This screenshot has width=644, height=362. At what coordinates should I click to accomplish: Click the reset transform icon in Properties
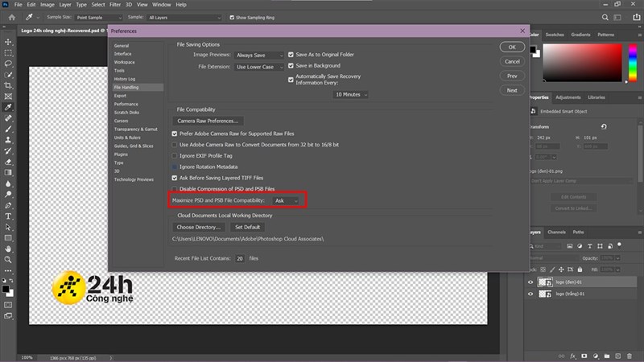(x=604, y=126)
